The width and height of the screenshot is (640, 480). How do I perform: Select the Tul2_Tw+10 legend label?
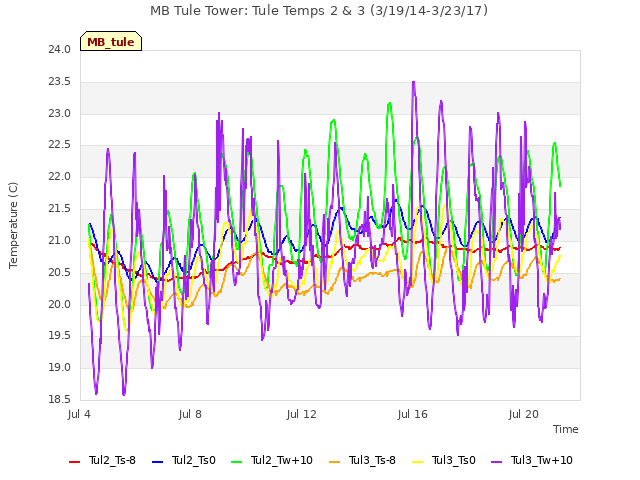pos(282,460)
